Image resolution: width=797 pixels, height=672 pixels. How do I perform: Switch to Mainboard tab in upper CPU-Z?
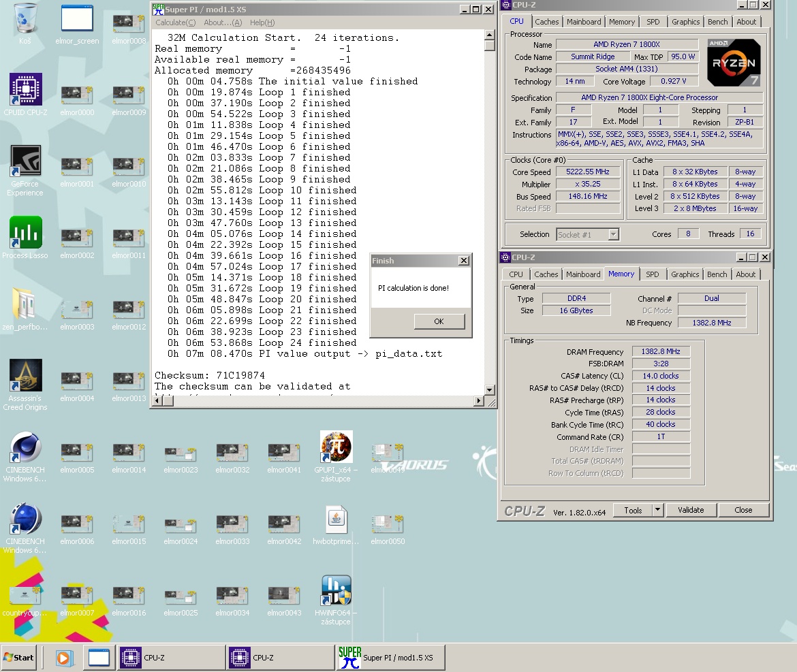coord(584,22)
